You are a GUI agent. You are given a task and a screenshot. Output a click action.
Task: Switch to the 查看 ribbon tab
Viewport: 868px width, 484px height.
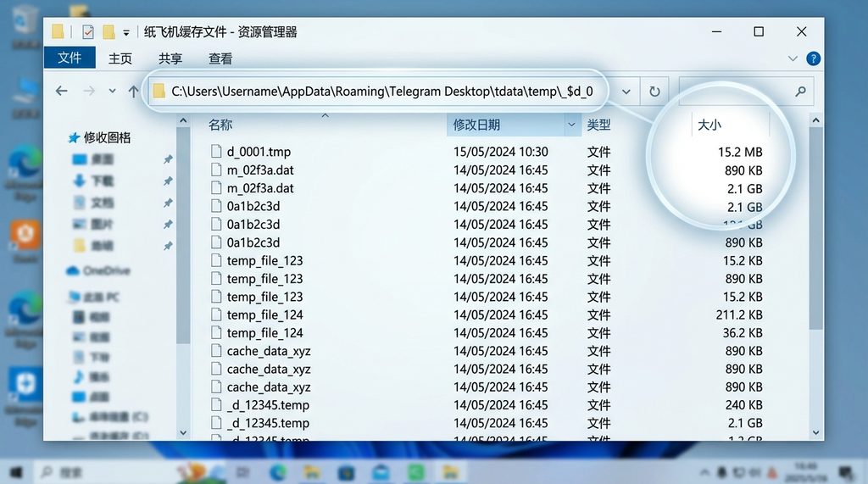220,58
